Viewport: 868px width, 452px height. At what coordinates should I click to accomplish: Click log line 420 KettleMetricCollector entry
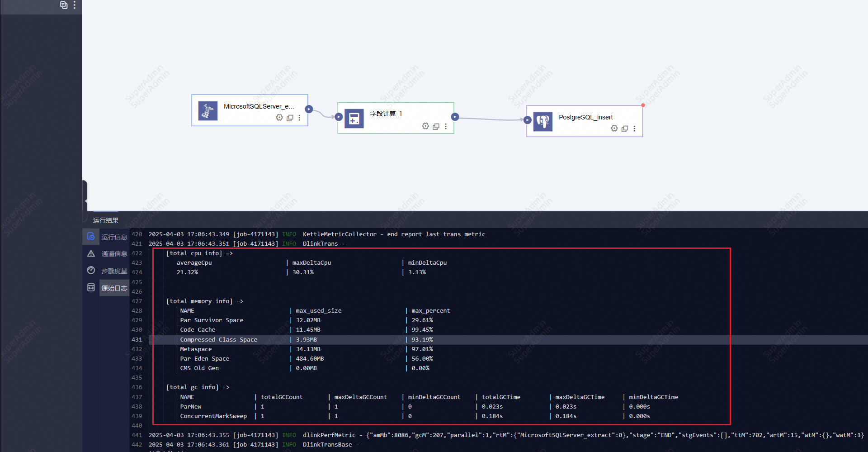point(317,234)
